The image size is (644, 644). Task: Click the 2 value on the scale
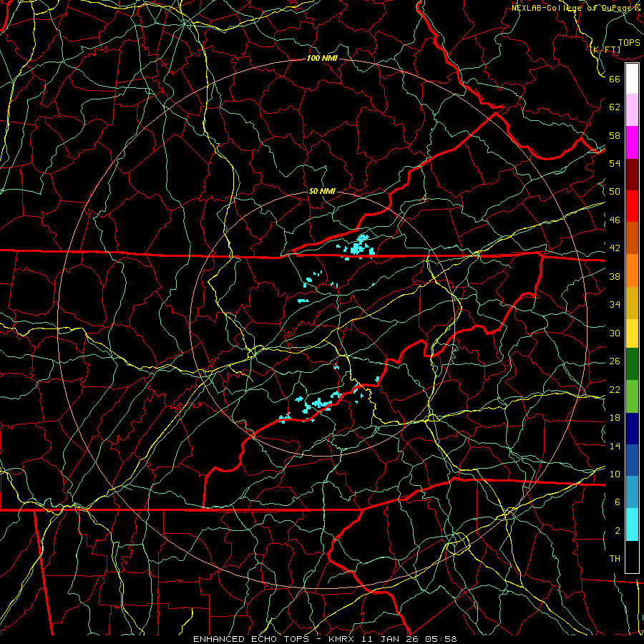[x=617, y=531]
